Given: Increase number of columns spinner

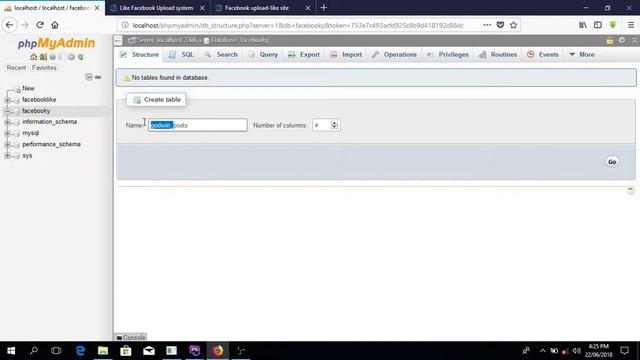Looking at the screenshot, I should coord(334,123).
